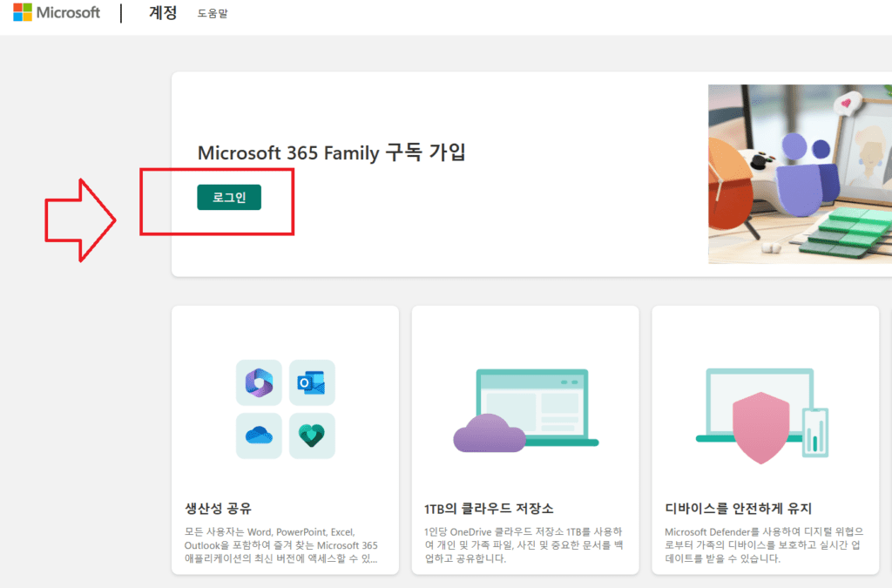Viewport: 892px width, 588px height.
Task: Click the Microsoft logo
Action: [x=57, y=12]
